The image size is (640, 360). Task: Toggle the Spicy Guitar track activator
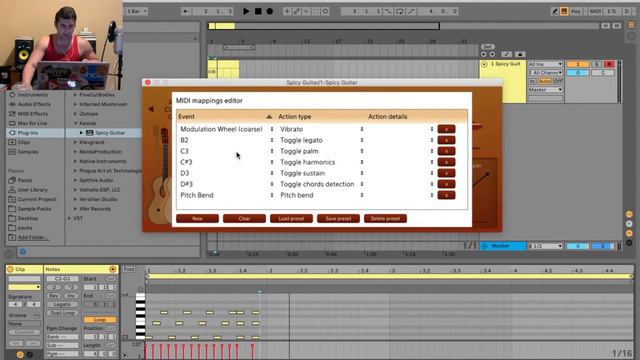coord(577,64)
